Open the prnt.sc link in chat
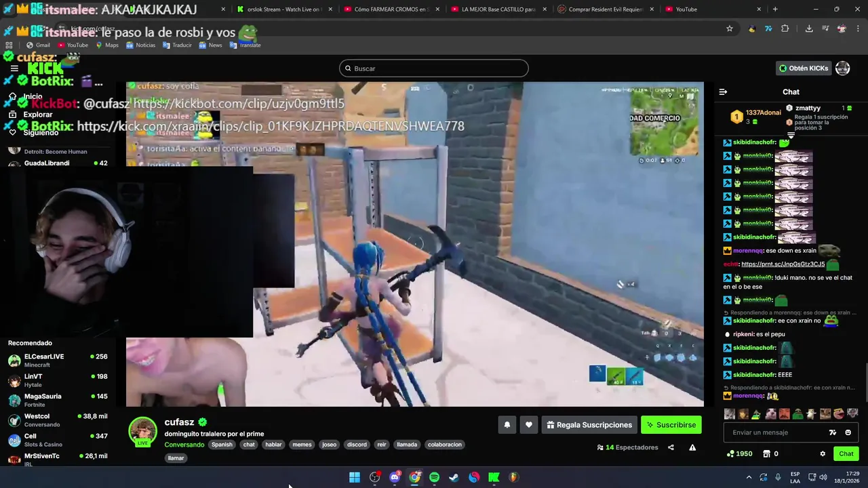Image resolution: width=868 pixels, height=488 pixels. [x=783, y=264]
